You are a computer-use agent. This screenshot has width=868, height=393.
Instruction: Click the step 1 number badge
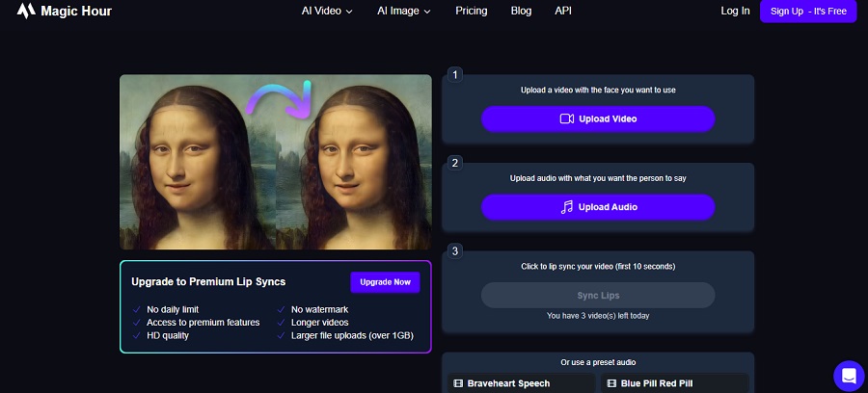click(455, 74)
